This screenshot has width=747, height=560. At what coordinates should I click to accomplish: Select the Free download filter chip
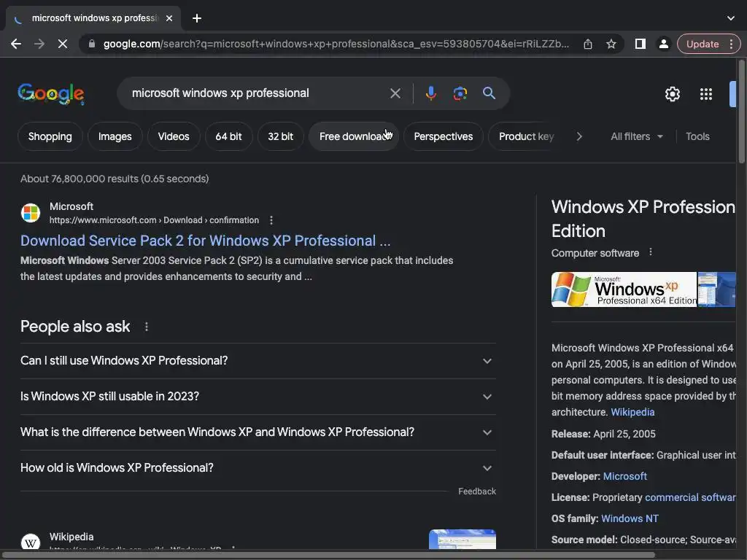point(354,136)
